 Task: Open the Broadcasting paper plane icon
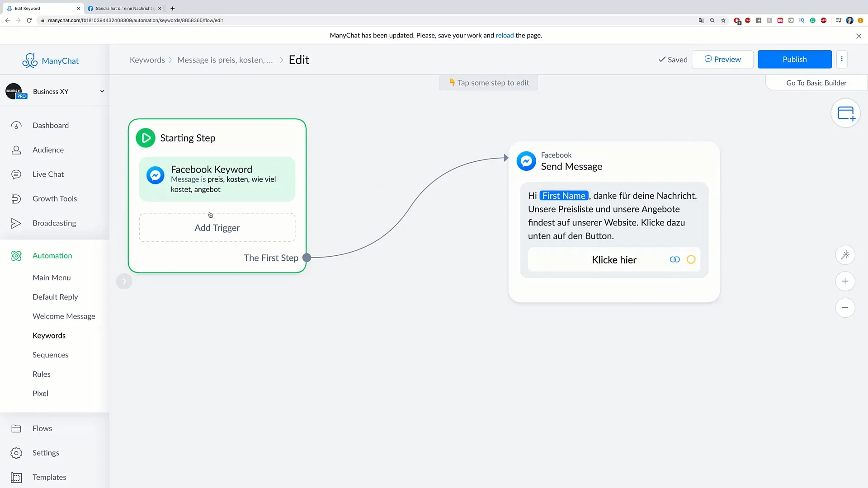pos(16,223)
